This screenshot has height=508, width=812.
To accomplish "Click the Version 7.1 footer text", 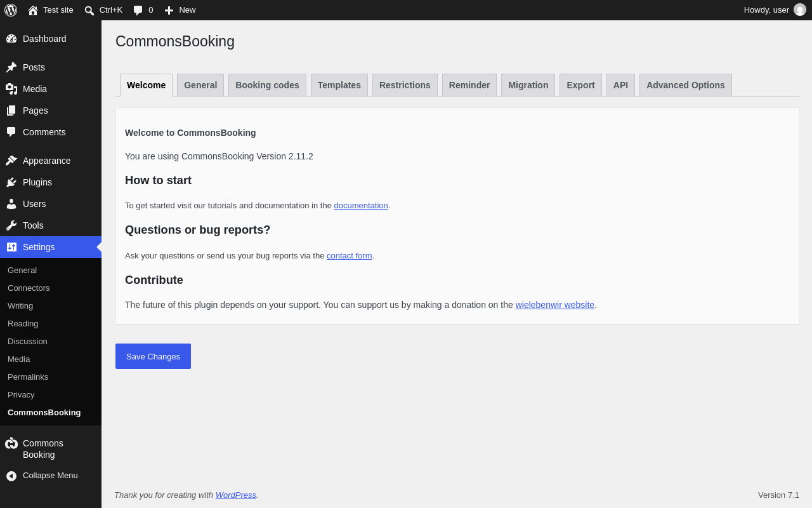I will click(778, 495).
